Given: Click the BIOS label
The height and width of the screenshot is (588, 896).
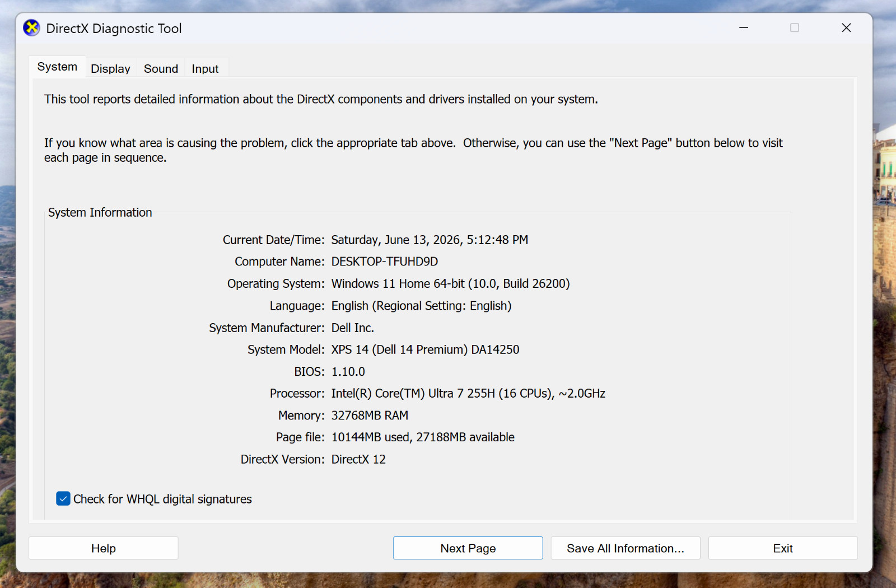Looking at the screenshot, I should point(310,372).
